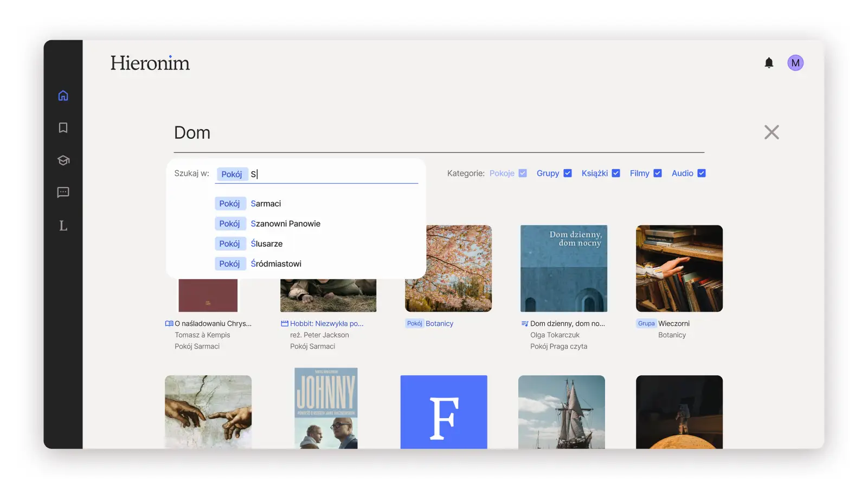The image size is (868, 488).
Task: Open the Bookmarks icon in sidebar
Action: point(63,127)
